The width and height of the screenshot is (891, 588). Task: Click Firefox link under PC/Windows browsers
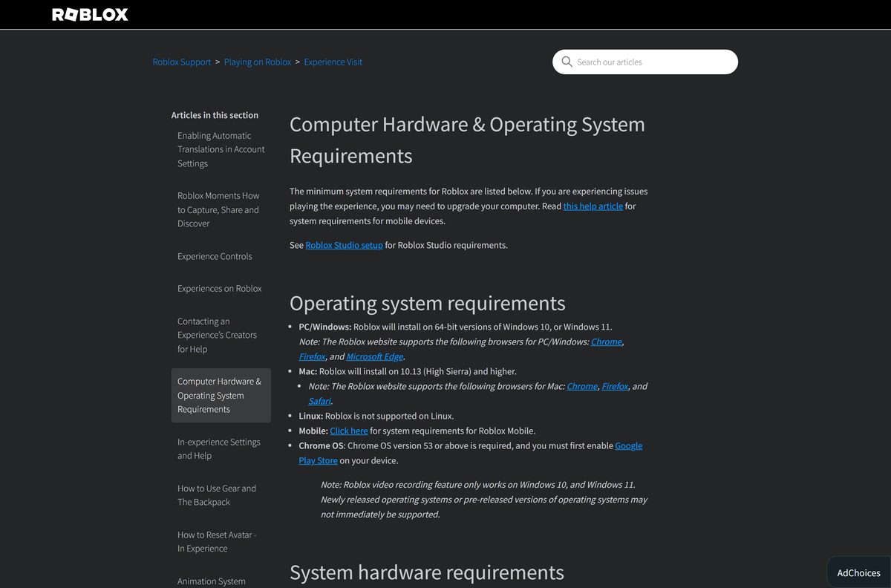pyautogui.click(x=312, y=356)
